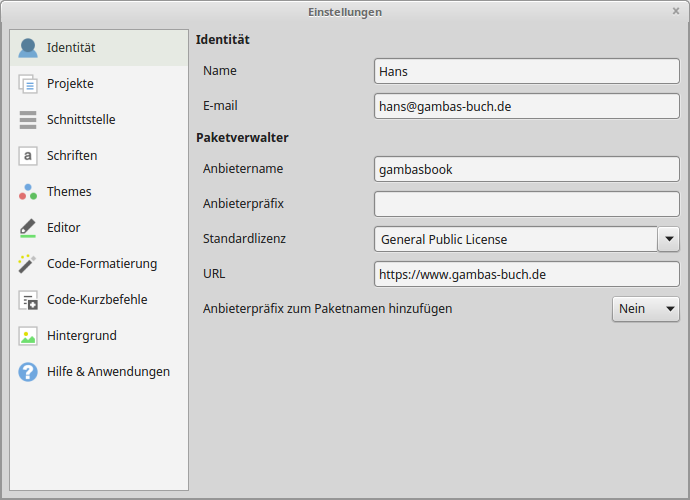The height and width of the screenshot is (500, 690).
Task: Open the Nein dropdown for Anbieterpräfix option
Action: 645,309
